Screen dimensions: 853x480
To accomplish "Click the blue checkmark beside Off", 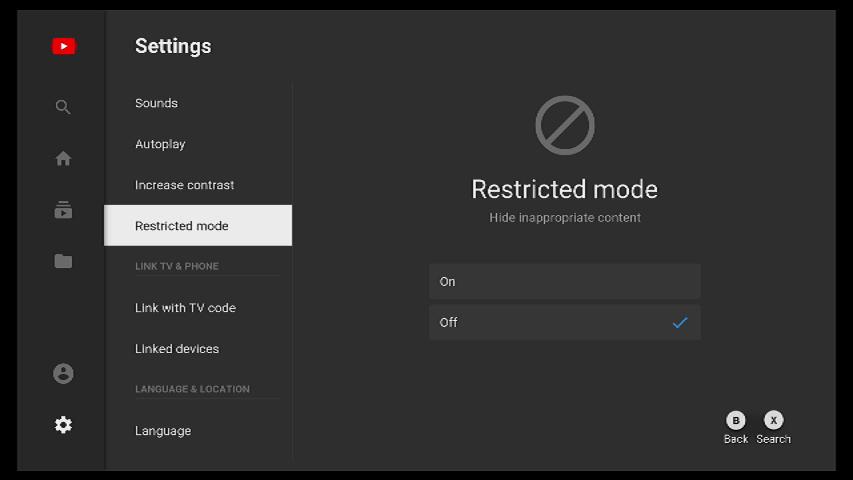I will point(680,323).
